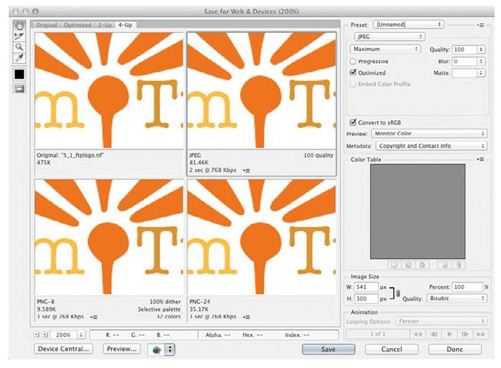Click the Percent 100 input field
Screen dimensions: 501x368
468,287
